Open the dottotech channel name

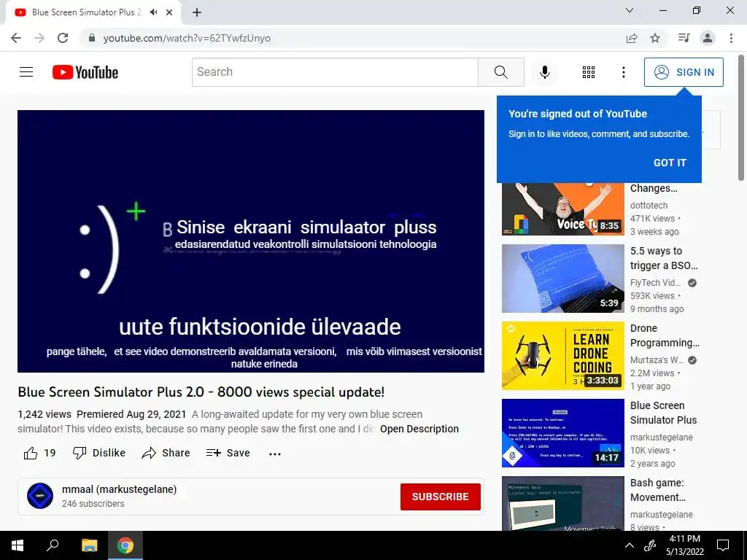point(649,205)
